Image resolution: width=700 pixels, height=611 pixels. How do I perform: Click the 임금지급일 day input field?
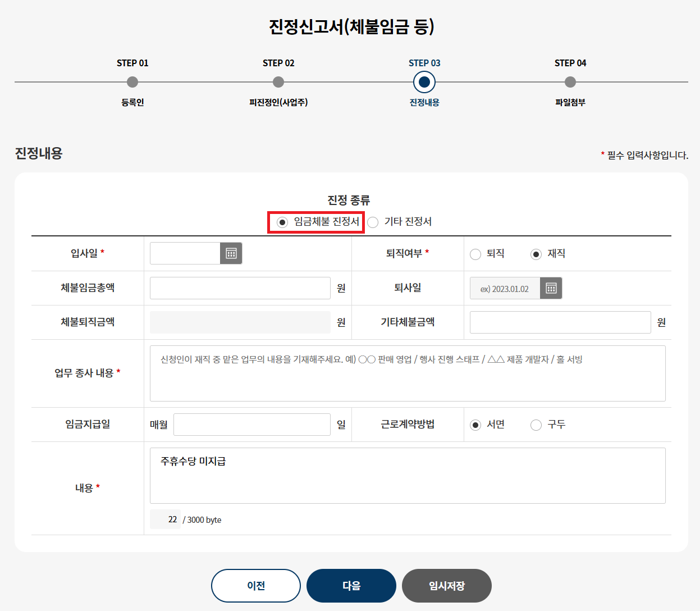251,425
